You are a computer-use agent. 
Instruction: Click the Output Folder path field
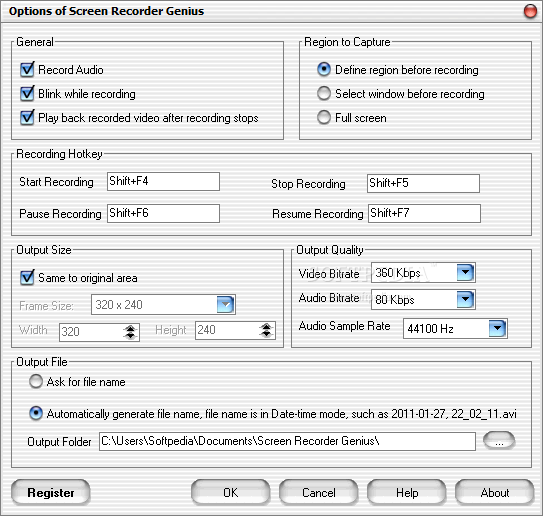287,441
